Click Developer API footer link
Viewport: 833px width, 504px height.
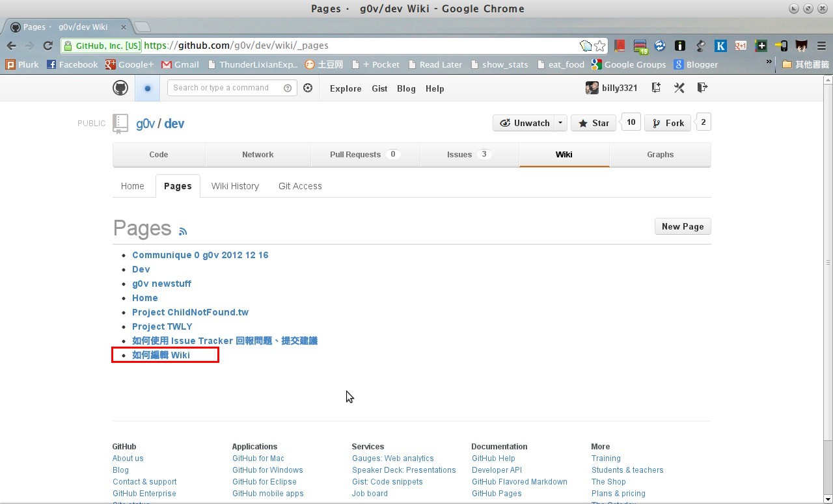point(497,470)
